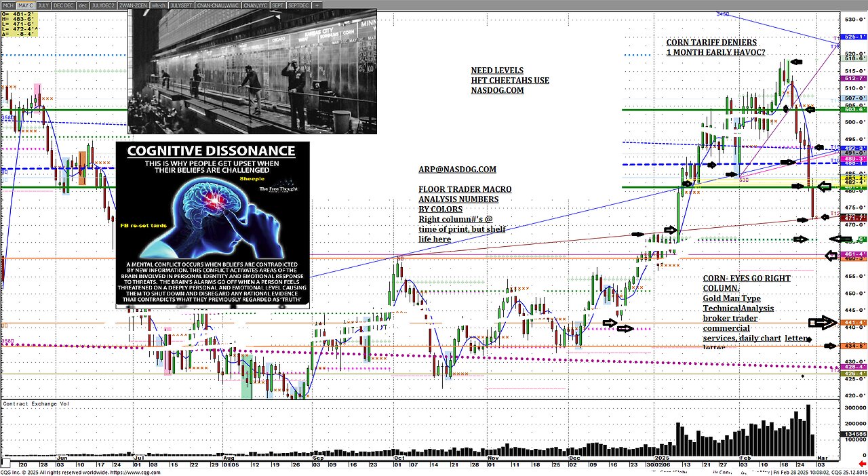Click the status bar date and time text
This screenshot has height=476, width=868.
point(802,472)
